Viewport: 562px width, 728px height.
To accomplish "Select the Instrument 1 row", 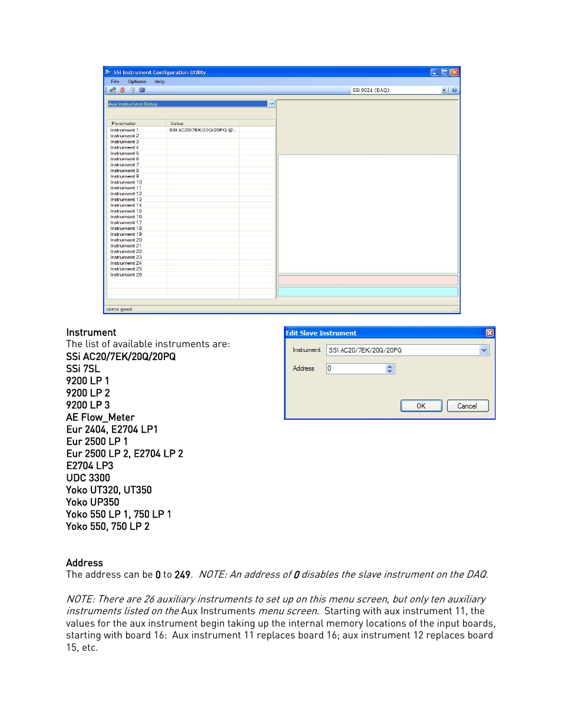I will [191, 130].
